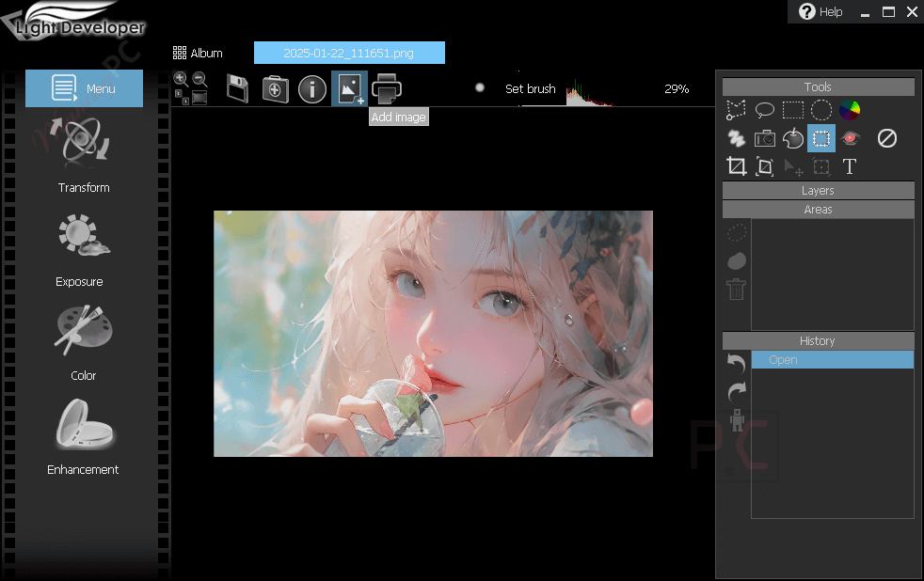Select the Open entry in History

click(833, 360)
